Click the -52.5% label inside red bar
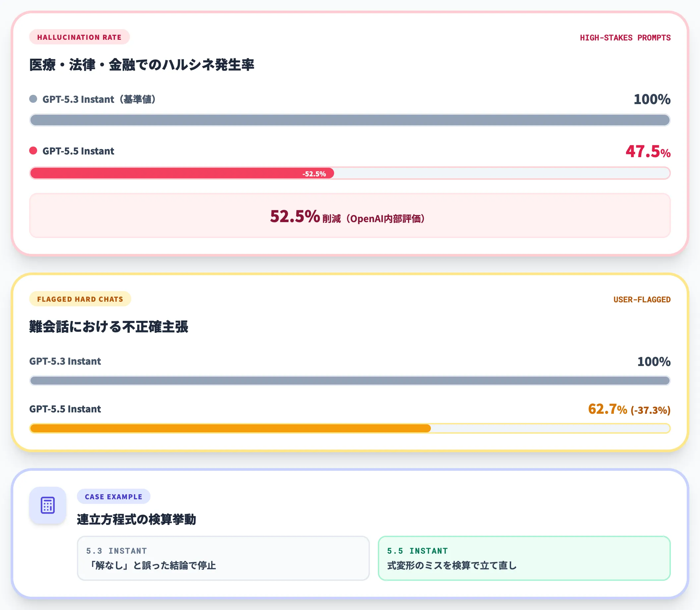The image size is (700, 610). (x=314, y=174)
